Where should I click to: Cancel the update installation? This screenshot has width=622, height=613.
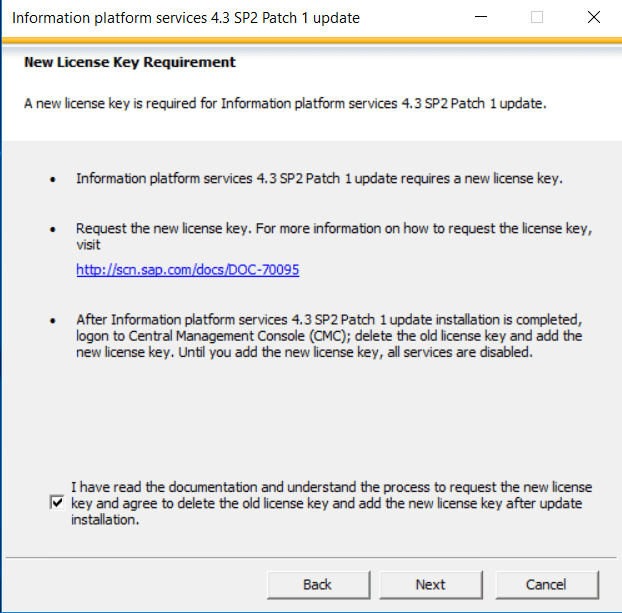pyautogui.click(x=547, y=584)
